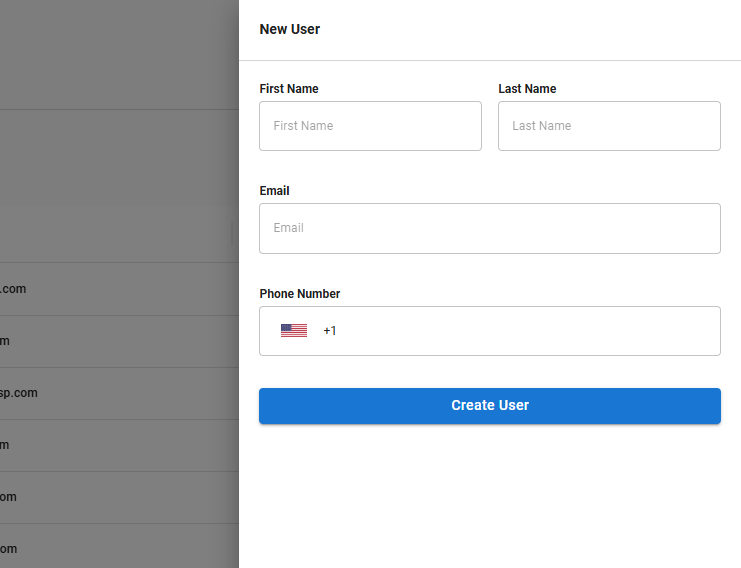This screenshot has width=741, height=568.
Task: Open the US flag country selector
Action: (x=294, y=330)
